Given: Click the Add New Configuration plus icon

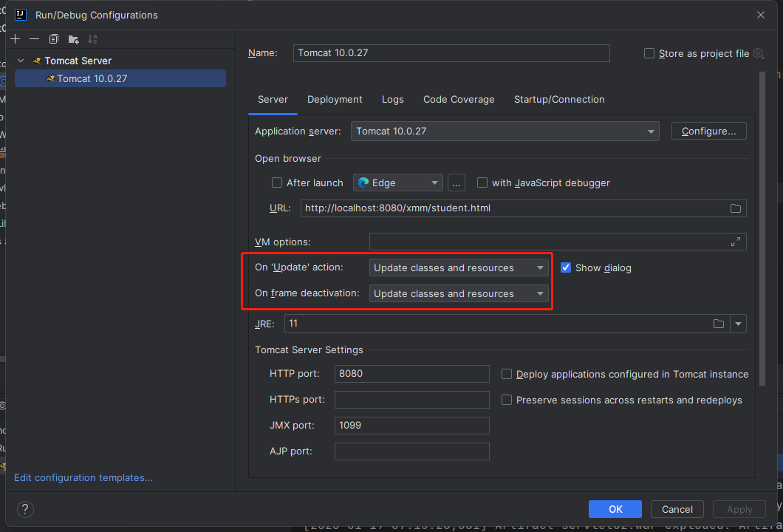Looking at the screenshot, I should coord(15,39).
